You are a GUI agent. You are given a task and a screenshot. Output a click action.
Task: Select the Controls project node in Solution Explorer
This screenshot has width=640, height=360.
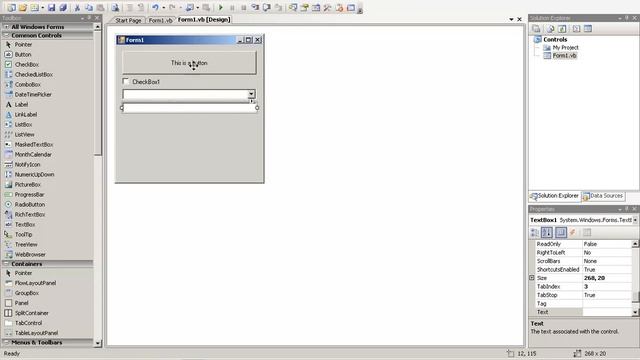(555, 40)
